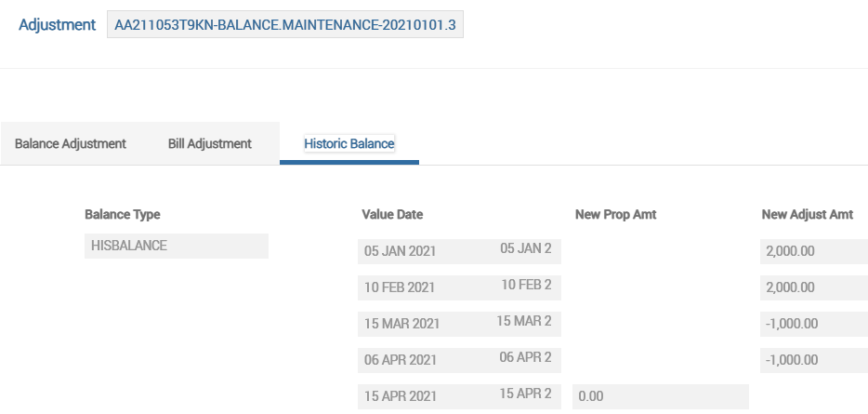Click the Value Date column header
This screenshot has height=414, width=868.
(x=392, y=215)
